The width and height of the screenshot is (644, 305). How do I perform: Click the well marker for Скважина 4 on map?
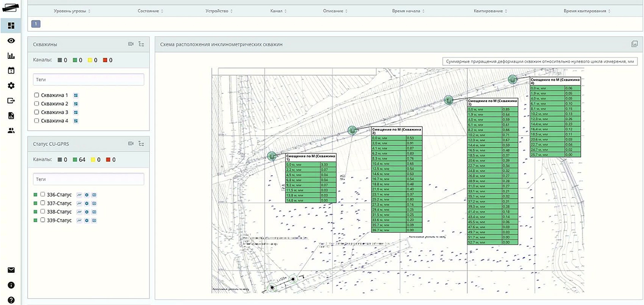click(x=512, y=79)
